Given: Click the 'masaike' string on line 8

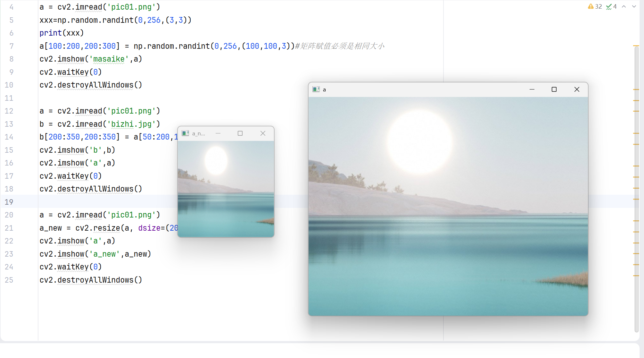Looking at the screenshot, I should click(x=109, y=59).
